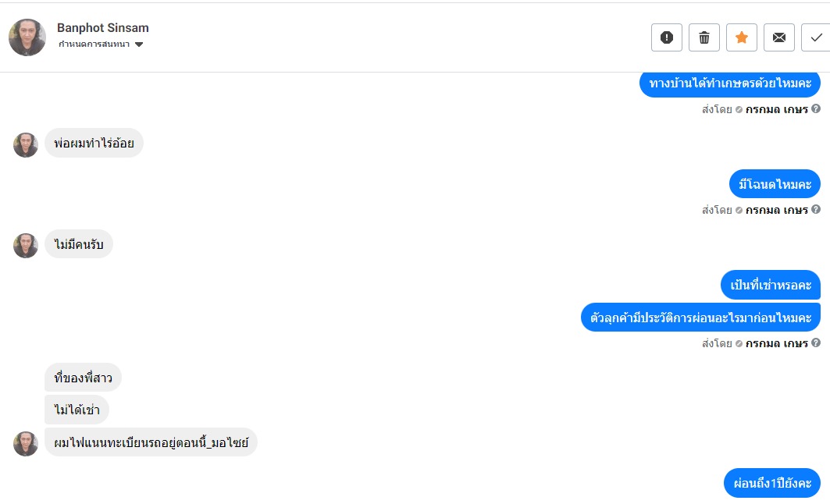This screenshot has height=504, width=830.
Task: Delete the conversation using the trash icon
Action: (x=704, y=37)
